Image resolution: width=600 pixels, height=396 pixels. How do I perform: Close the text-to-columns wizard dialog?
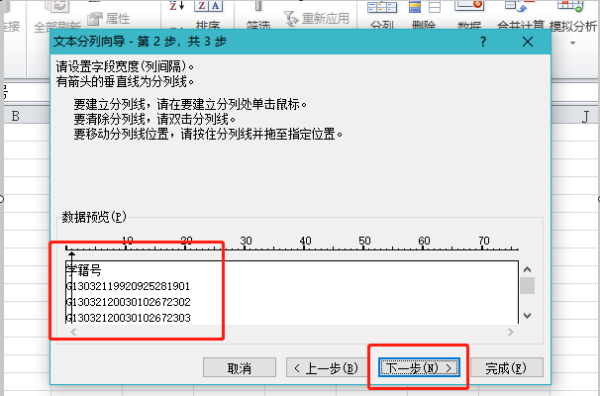pyautogui.click(x=528, y=41)
